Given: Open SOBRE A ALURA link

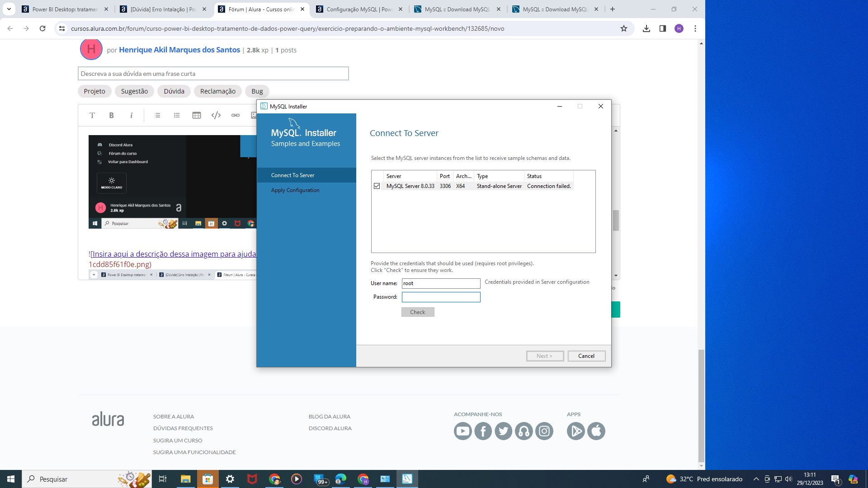Looking at the screenshot, I should pos(174,417).
